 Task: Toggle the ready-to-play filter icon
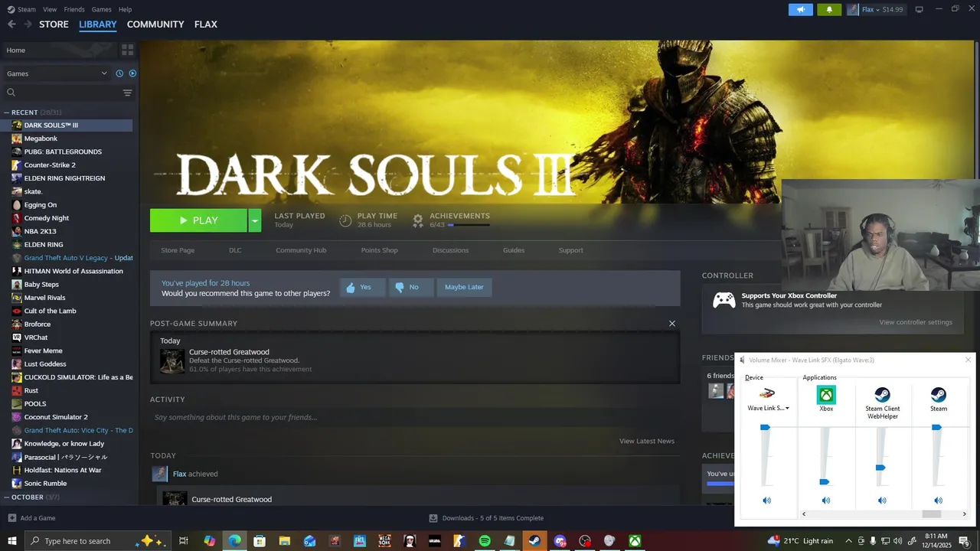pos(132,73)
